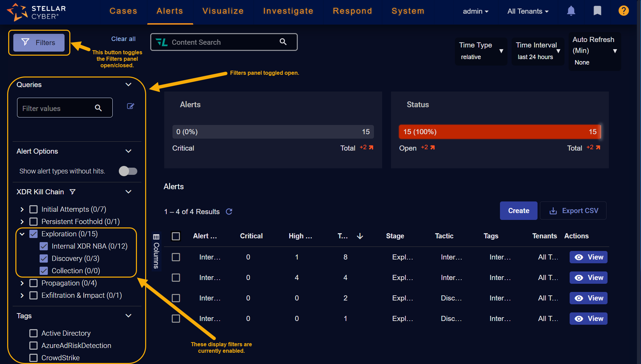Screen dimensions: 641x364
Task: Uncheck the Discovery (0/3) checkbox
Action: (x=44, y=258)
